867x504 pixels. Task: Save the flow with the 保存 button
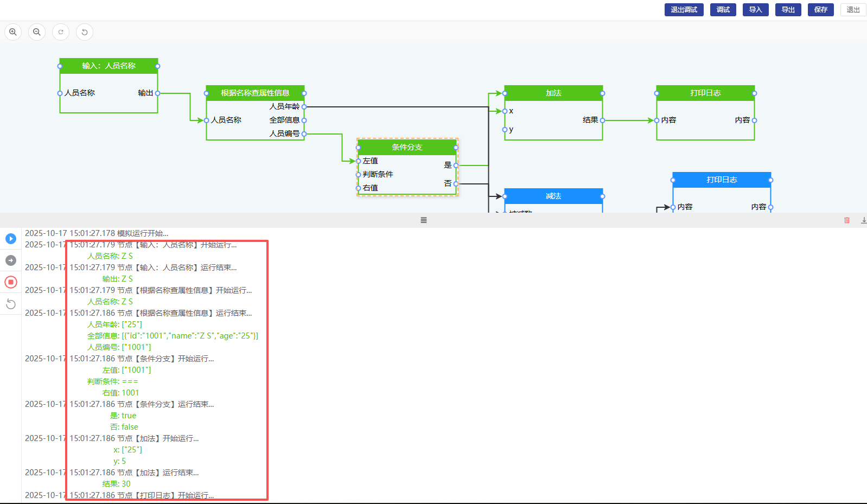820,10
